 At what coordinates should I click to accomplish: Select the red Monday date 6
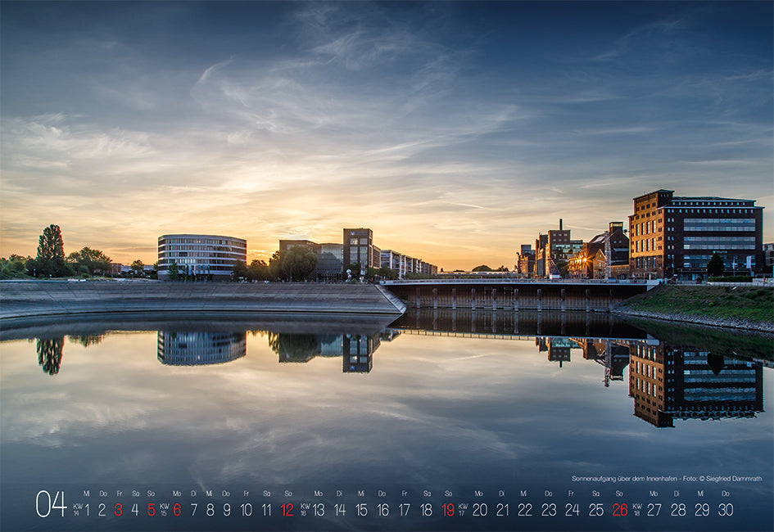tap(177, 510)
